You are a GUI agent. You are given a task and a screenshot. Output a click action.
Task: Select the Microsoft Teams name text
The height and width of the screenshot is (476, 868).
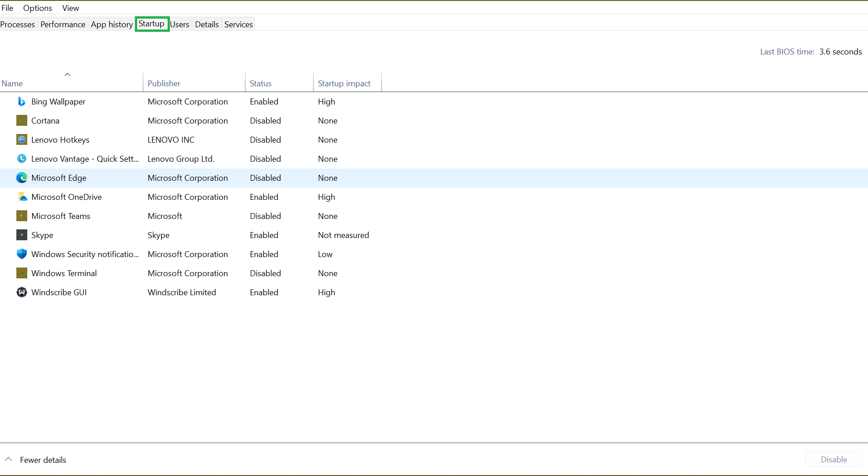pos(61,216)
